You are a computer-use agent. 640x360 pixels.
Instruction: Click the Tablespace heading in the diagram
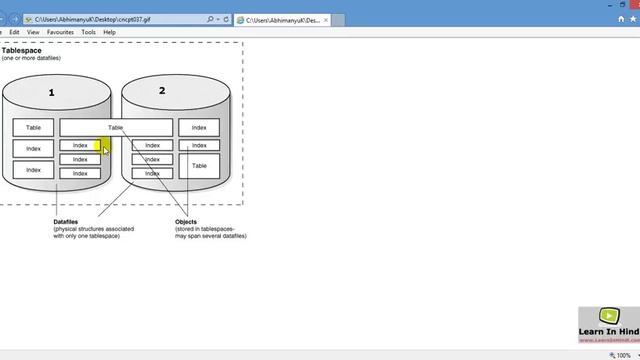[x=22, y=51]
